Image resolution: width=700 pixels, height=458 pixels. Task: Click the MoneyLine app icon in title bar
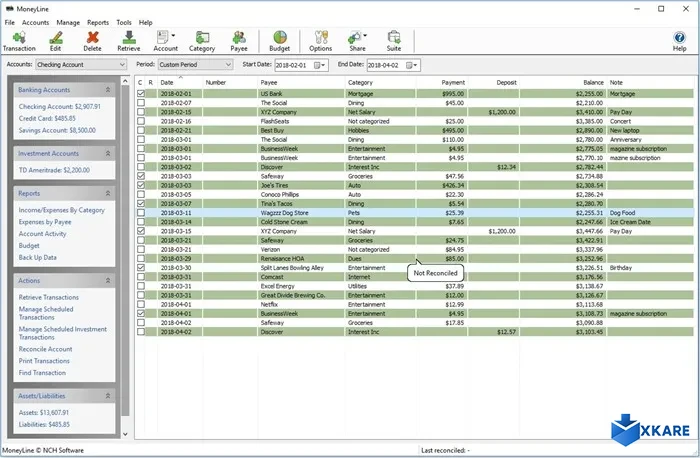(x=9, y=8)
